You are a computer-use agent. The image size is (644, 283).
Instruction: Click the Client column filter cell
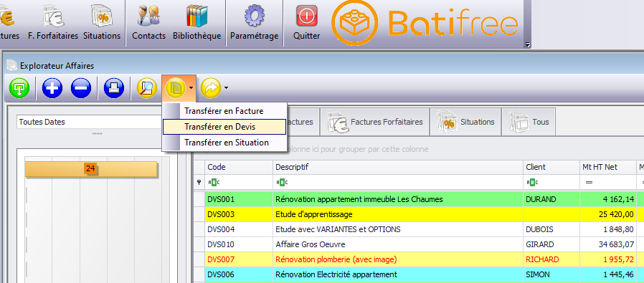coord(551,182)
